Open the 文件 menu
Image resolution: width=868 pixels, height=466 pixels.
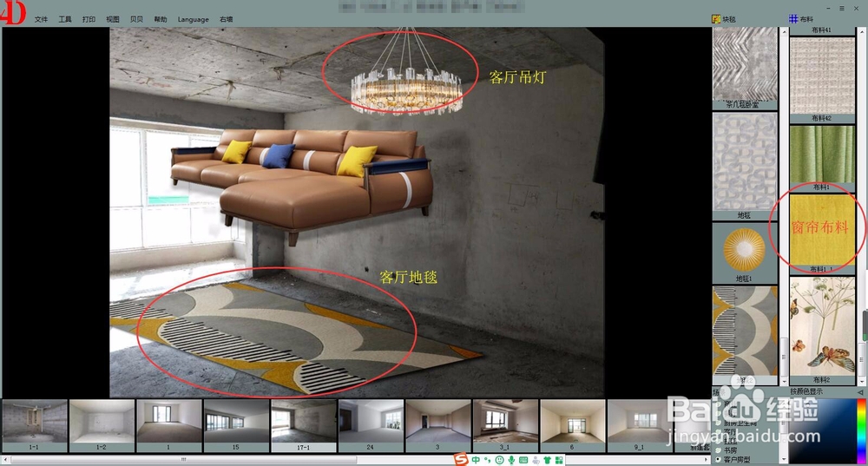41,19
